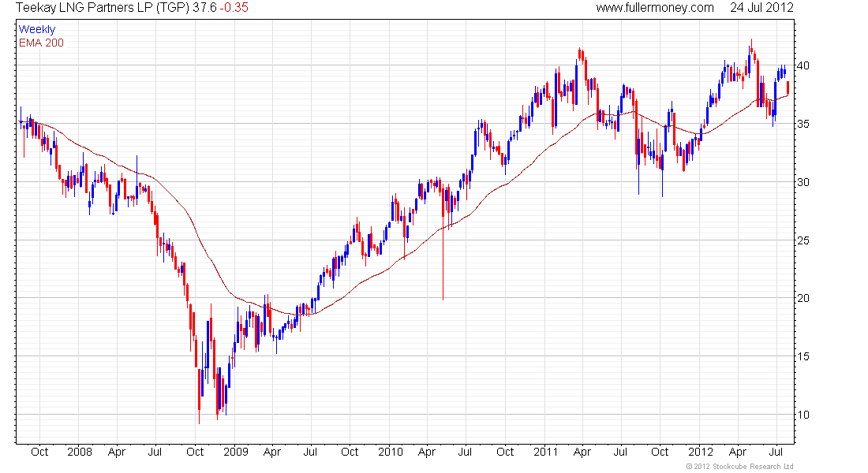This screenshot has height=473, width=868.
Task: Click the Apr label just after 2010
Action: [427, 452]
